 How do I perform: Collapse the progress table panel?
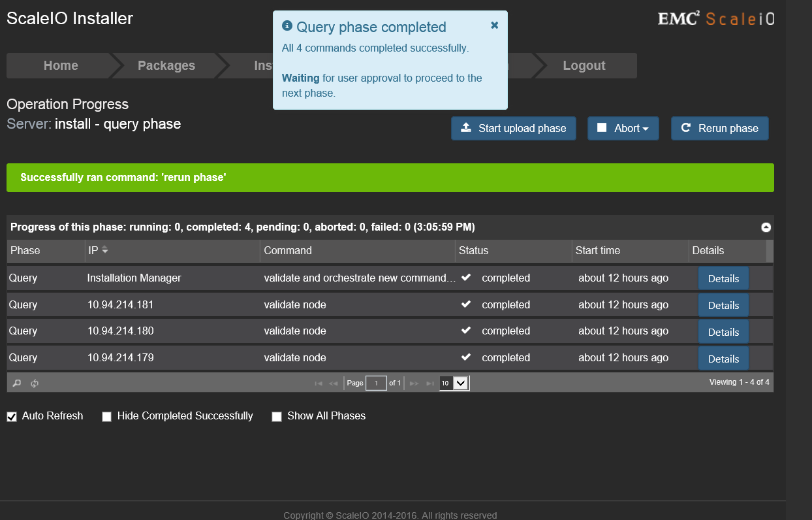pos(766,227)
